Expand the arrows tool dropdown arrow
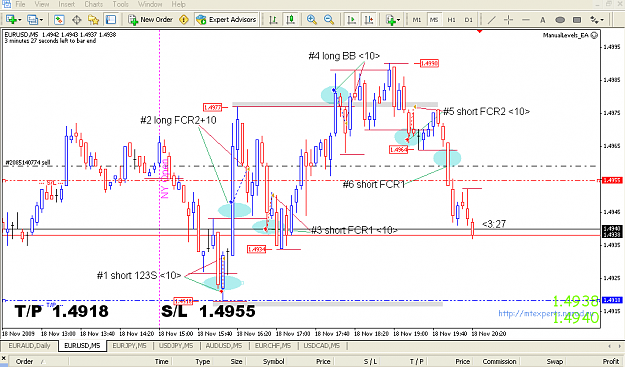Screen dimensions: 625x367 (x=602, y=20)
